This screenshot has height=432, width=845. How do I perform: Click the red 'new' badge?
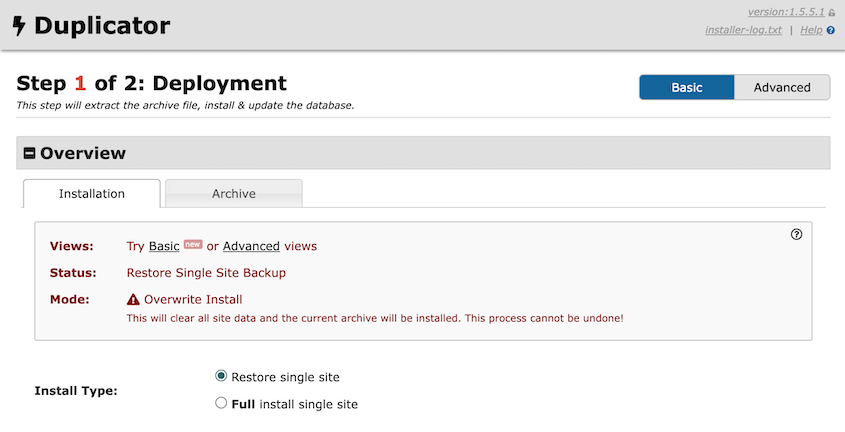click(x=192, y=244)
